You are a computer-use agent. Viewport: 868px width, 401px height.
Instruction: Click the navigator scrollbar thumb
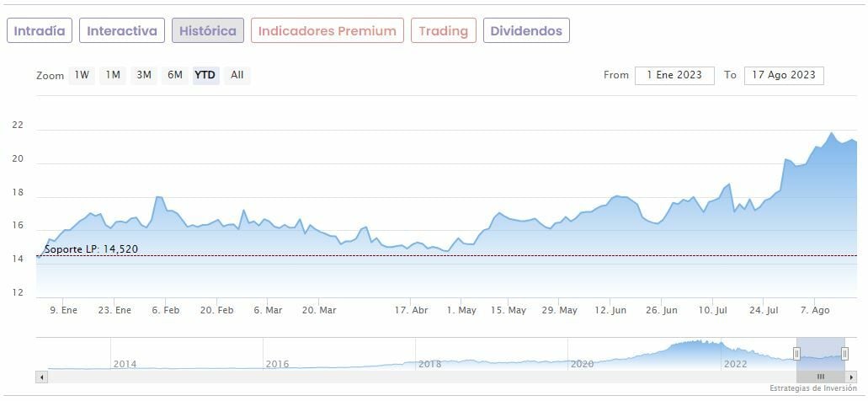pos(821,377)
